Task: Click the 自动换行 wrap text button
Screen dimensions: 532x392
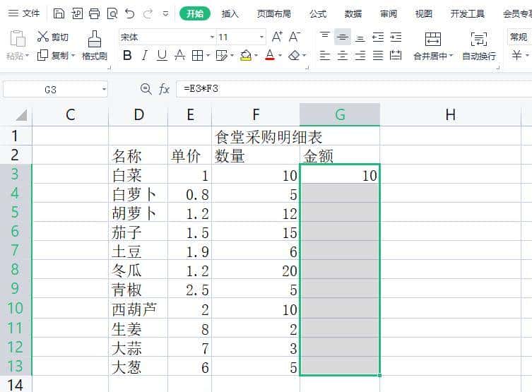Action: (x=479, y=46)
